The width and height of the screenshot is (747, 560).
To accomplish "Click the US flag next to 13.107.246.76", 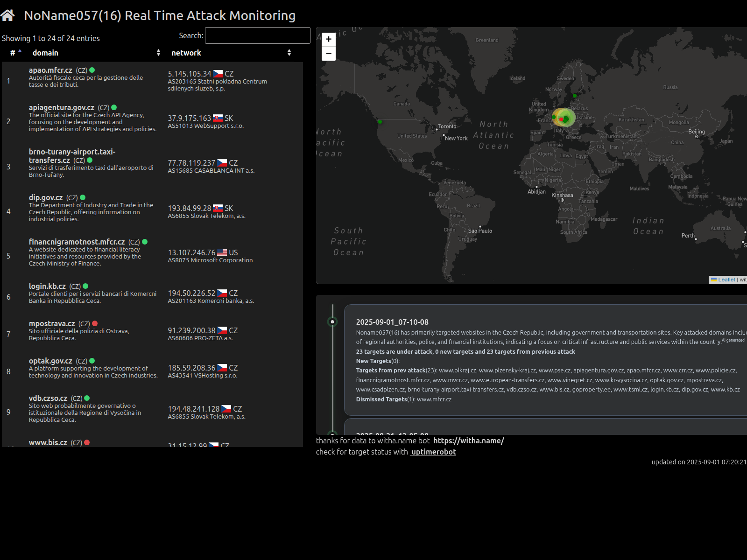I will click(222, 252).
